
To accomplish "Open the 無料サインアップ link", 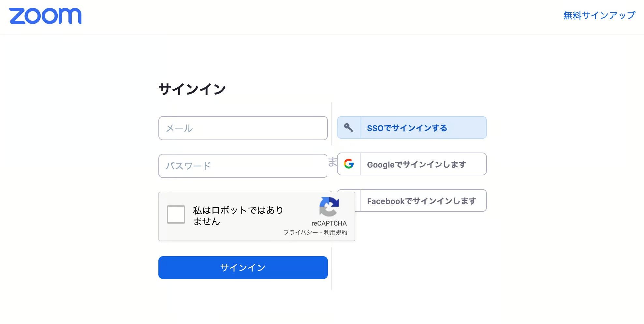I will click(x=599, y=15).
